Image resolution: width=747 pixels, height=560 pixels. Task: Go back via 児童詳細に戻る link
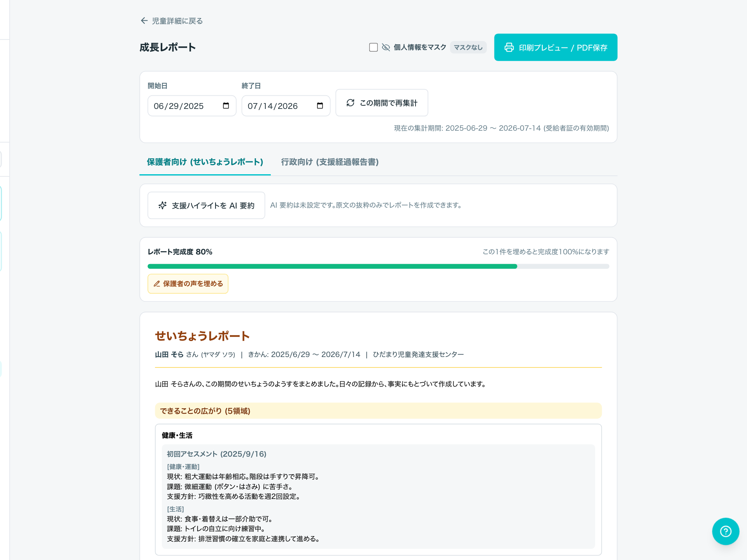[172, 21]
